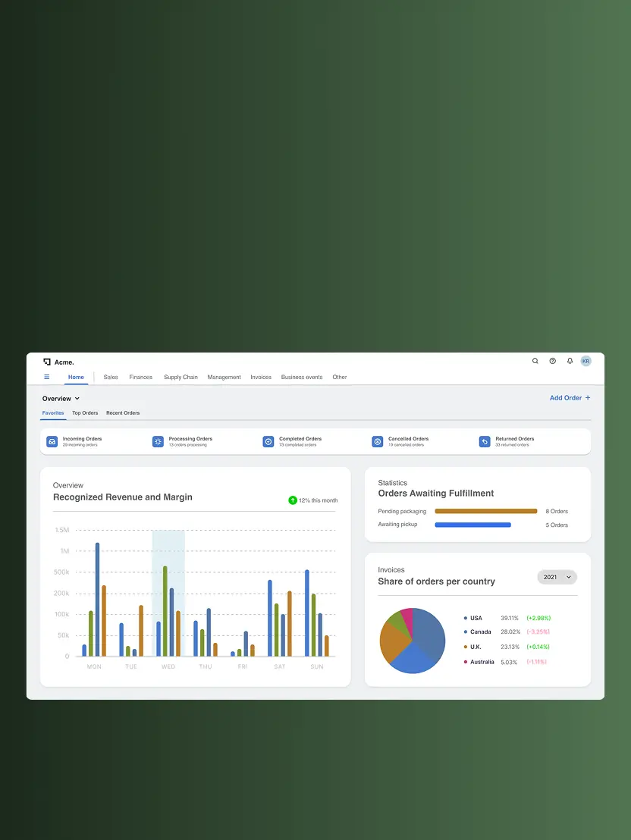Click the '(+2.98%)' change value
The height and width of the screenshot is (840, 631).
[538, 618]
